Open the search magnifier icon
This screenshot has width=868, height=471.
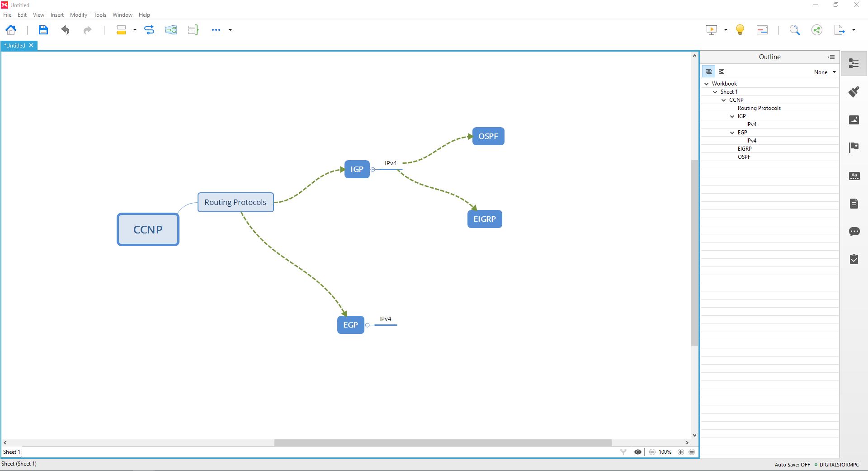(x=794, y=30)
